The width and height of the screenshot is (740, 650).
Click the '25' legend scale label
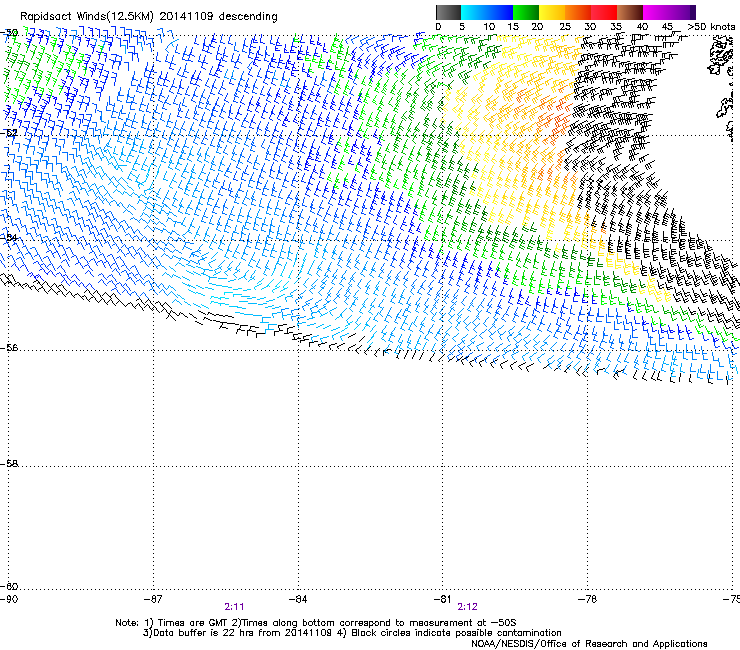point(565,27)
